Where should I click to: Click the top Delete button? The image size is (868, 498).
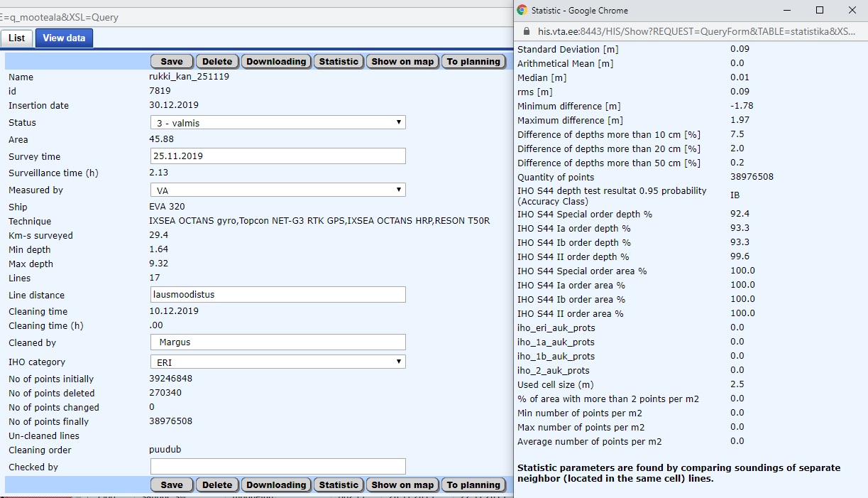[x=217, y=62]
